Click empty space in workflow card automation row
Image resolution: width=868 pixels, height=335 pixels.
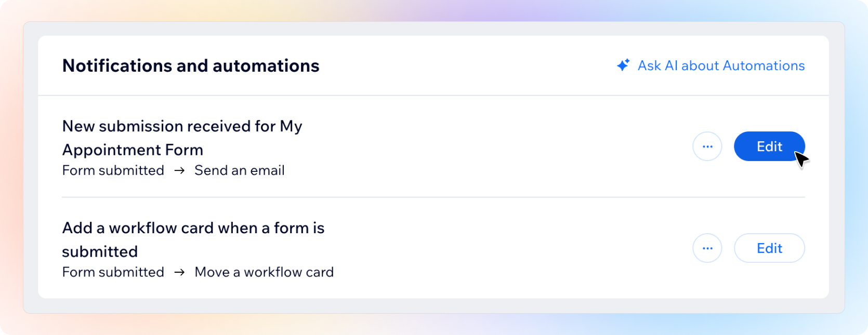click(x=494, y=248)
